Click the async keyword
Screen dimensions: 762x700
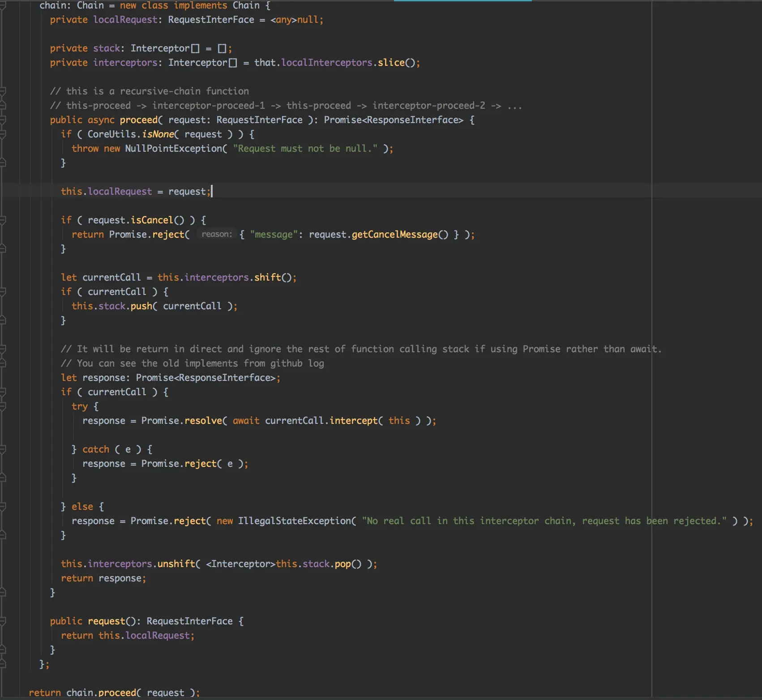(101, 120)
